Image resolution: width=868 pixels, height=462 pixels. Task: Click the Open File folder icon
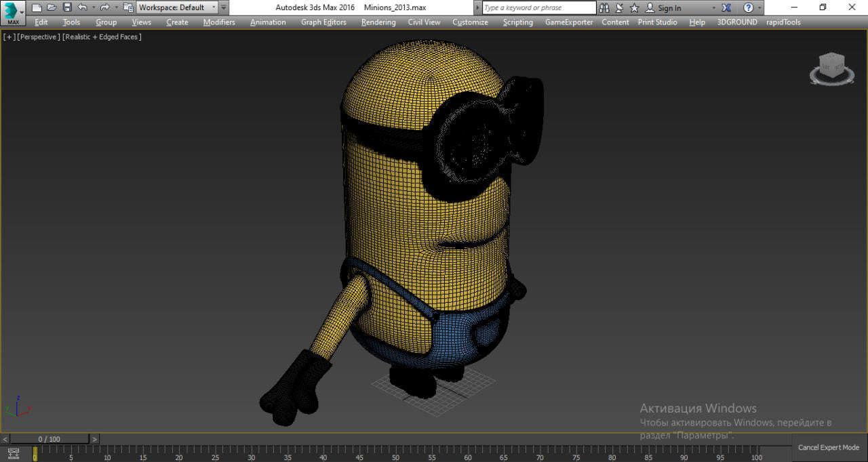coord(52,7)
